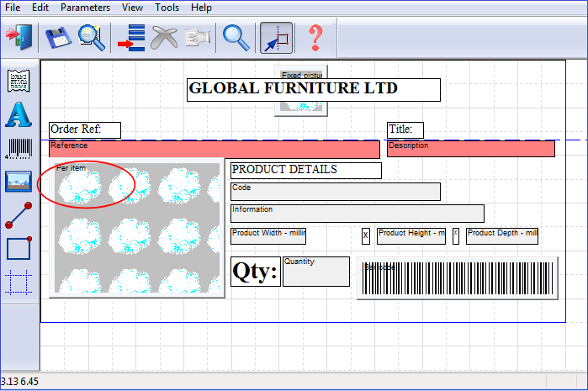Select the Code field

336,192
